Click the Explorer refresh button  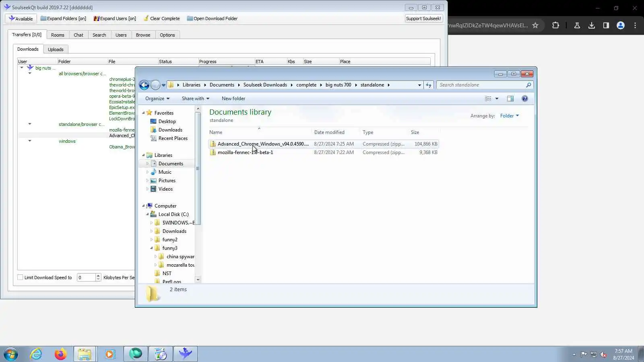coord(429,85)
